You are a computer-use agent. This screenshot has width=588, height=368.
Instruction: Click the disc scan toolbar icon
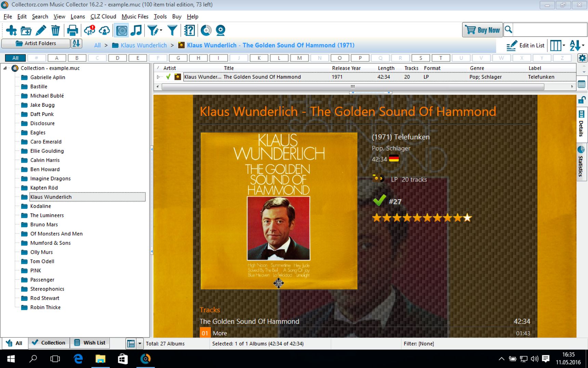[x=206, y=30]
